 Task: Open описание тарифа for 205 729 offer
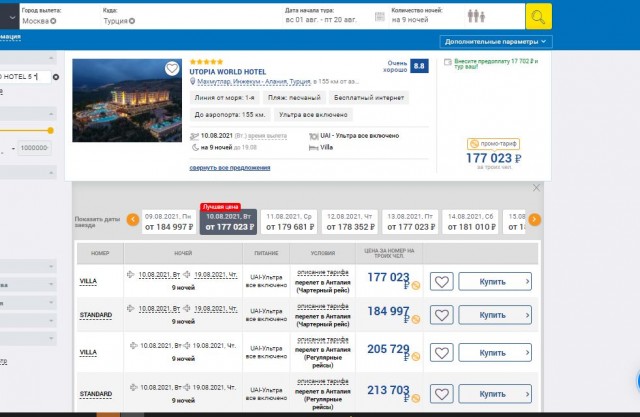(x=322, y=339)
